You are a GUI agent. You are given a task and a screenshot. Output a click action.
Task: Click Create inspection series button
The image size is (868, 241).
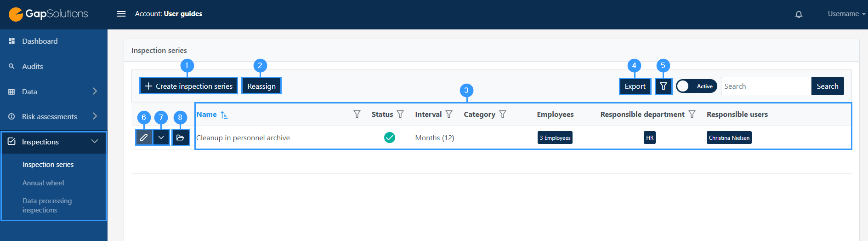[189, 86]
